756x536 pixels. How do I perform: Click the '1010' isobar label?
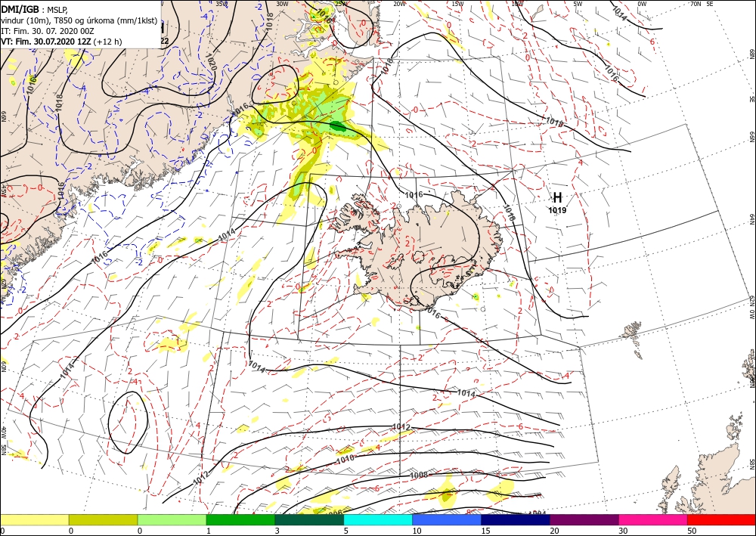point(345,458)
